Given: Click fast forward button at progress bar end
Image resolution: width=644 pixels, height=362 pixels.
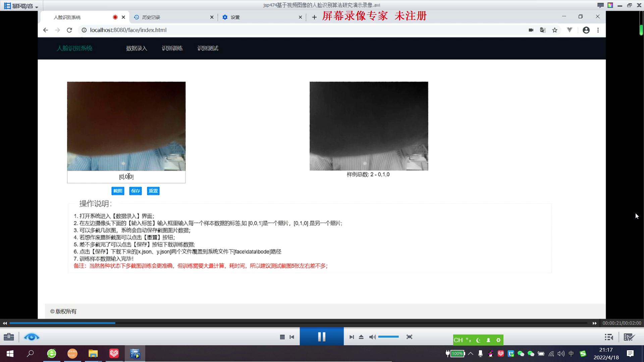Looking at the screenshot, I should click(594, 323).
